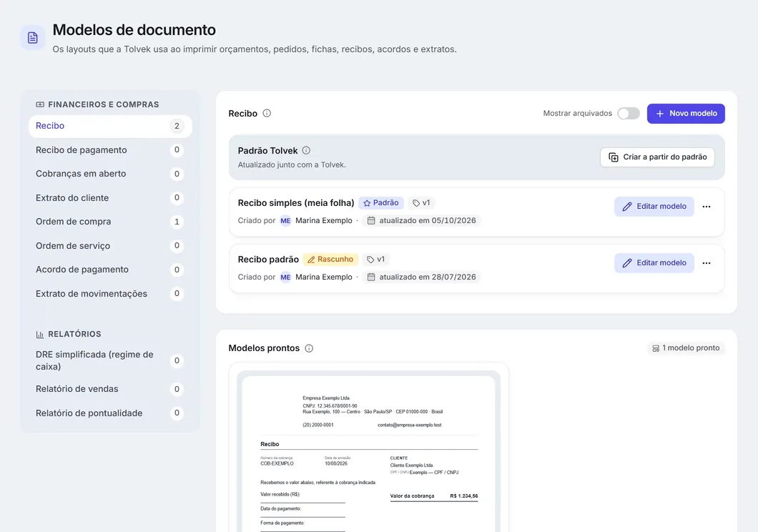
Task: Go to Cobranças em aberto
Action: click(110, 174)
